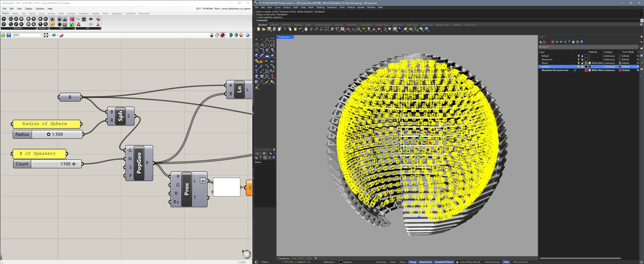The image size is (644, 264).
Task: Open Grasshopper Solution menu
Action: coord(40,9)
